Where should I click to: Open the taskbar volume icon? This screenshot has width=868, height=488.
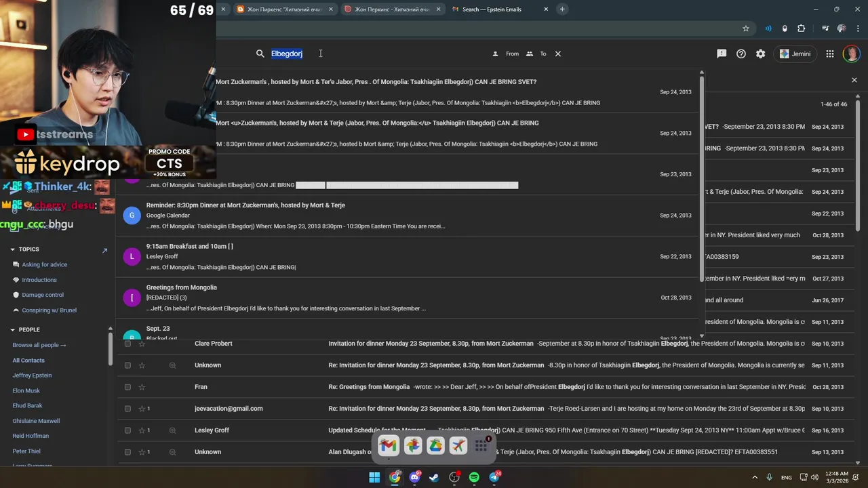[x=814, y=478]
